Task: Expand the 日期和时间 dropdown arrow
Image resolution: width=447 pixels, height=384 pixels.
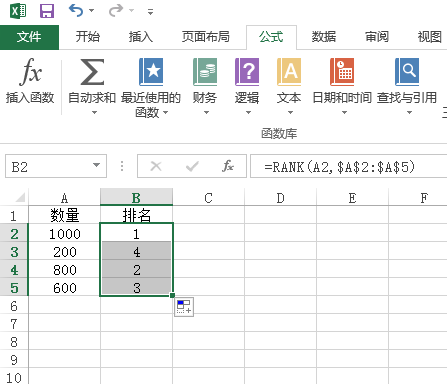Action: (344, 113)
